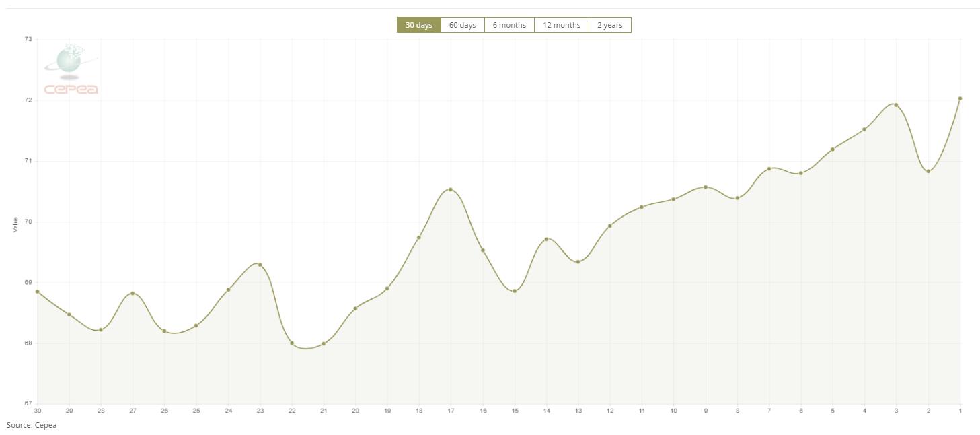
Task: Select the data point at day 2
Action: [x=928, y=171]
